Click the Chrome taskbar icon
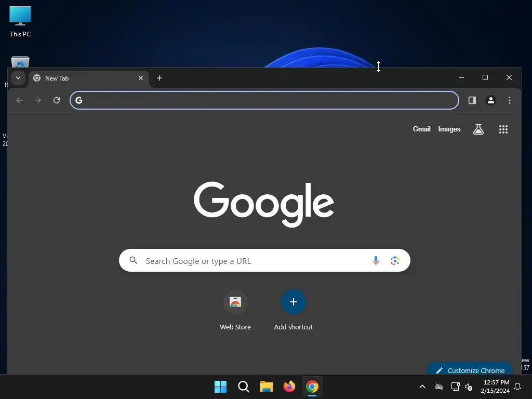532x399 pixels. point(312,387)
